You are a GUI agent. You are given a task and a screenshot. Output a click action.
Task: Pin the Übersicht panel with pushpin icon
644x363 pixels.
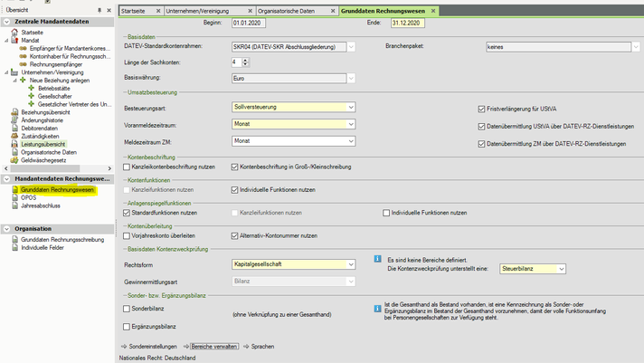point(99,10)
